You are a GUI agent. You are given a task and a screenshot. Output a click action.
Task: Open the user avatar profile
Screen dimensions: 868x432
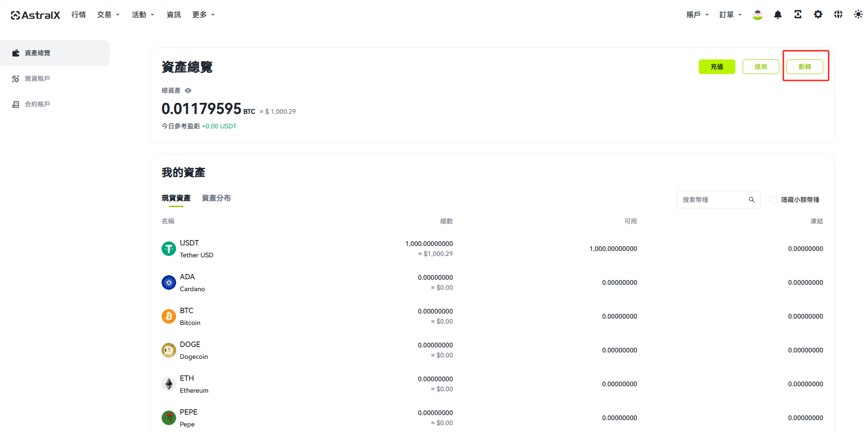click(x=757, y=15)
